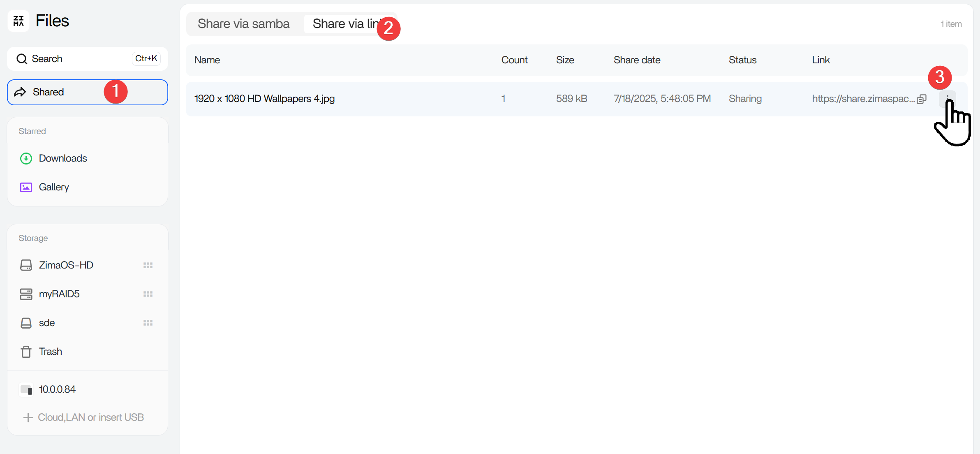Image resolution: width=980 pixels, height=454 pixels.
Task: Open the three-dot options for the shared file
Action: (x=948, y=99)
